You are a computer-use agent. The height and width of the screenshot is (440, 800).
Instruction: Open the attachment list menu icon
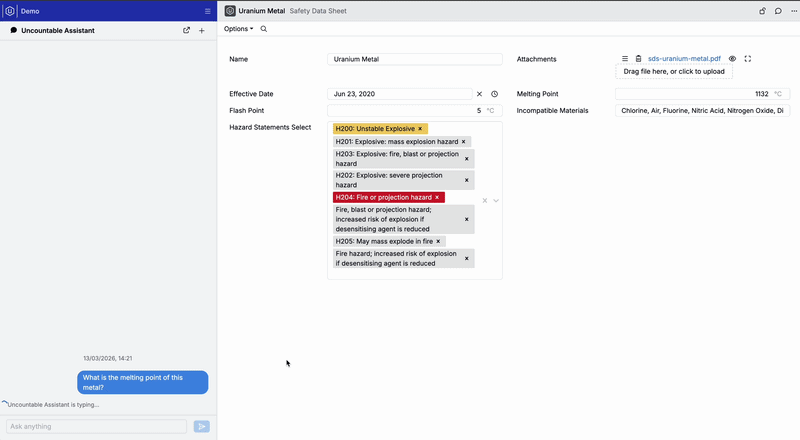pyautogui.click(x=625, y=59)
